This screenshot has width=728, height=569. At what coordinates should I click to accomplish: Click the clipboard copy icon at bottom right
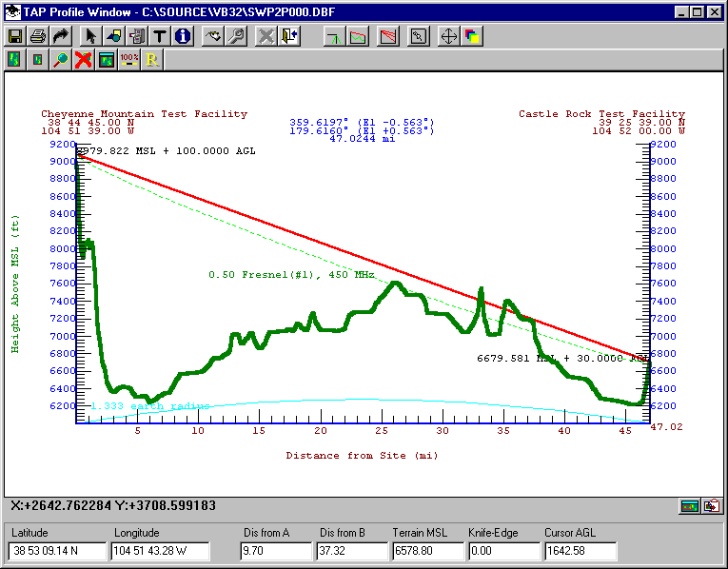click(x=712, y=506)
